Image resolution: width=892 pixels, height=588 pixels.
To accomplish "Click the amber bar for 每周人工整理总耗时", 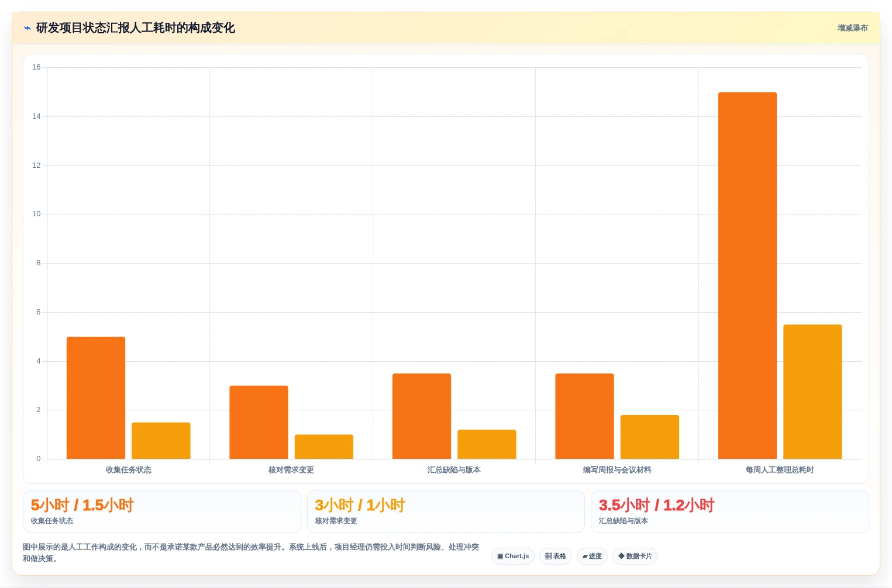I will 812,392.
